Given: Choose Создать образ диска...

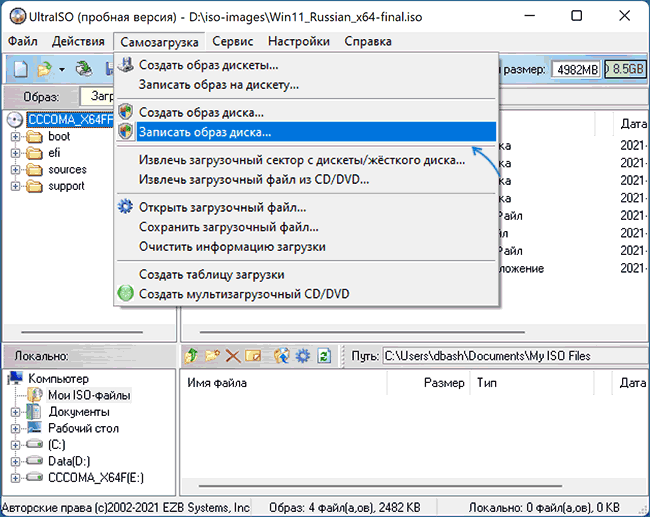Looking at the screenshot, I should click(306, 112).
